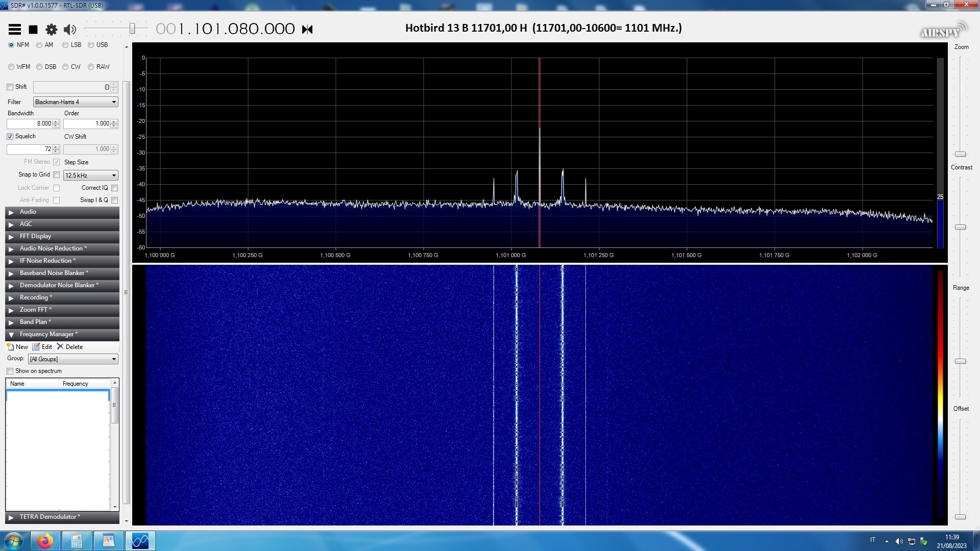This screenshot has height=551, width=980.
Task: Enable Swap I & Q checkbox
Action: (x=115, y=200)
